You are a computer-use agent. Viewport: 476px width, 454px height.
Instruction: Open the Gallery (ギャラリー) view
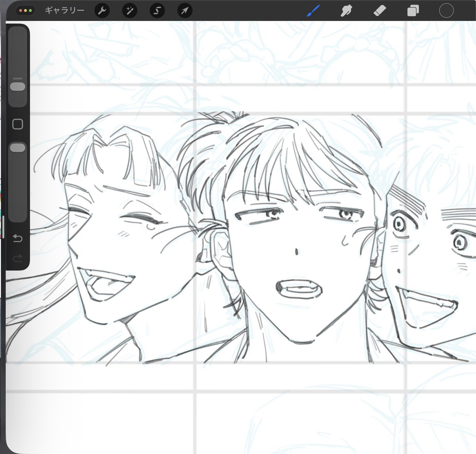64,11
